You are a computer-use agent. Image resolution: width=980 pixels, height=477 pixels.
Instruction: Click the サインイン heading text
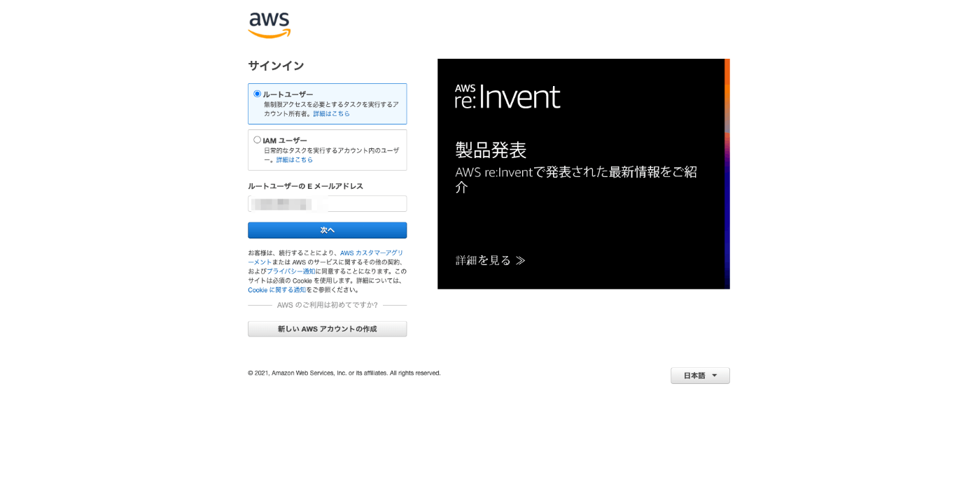(276, 66)
